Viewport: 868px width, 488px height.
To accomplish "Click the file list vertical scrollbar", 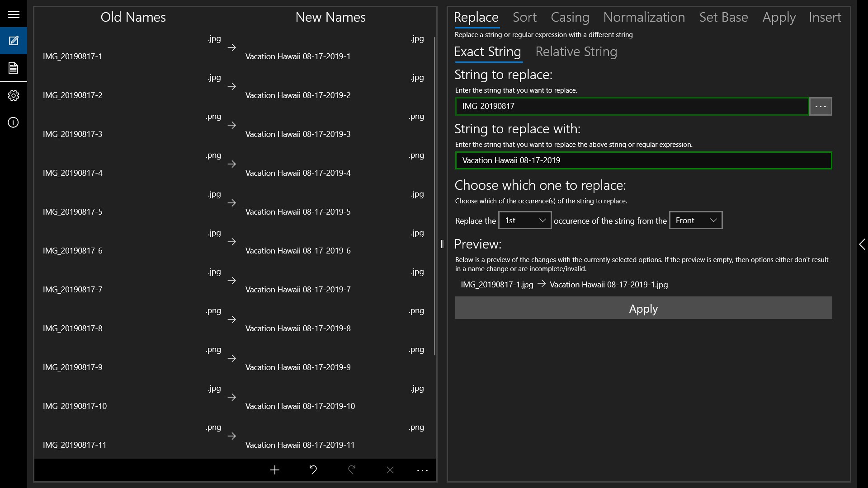I will tap(434, 196).
